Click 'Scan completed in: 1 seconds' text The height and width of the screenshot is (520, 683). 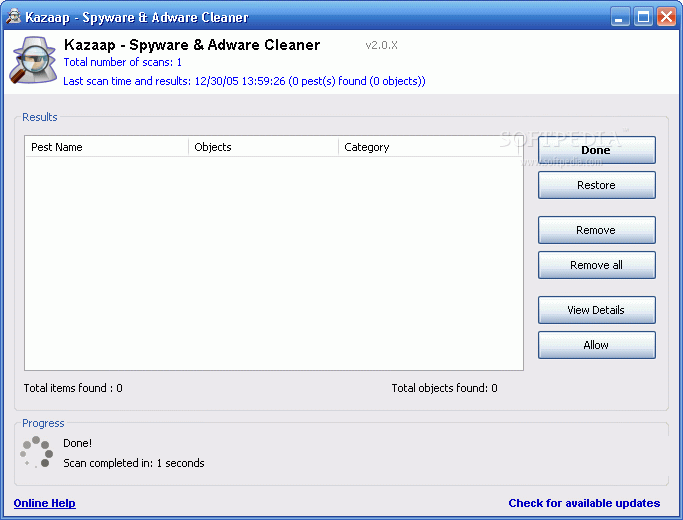tap(134, 463)
